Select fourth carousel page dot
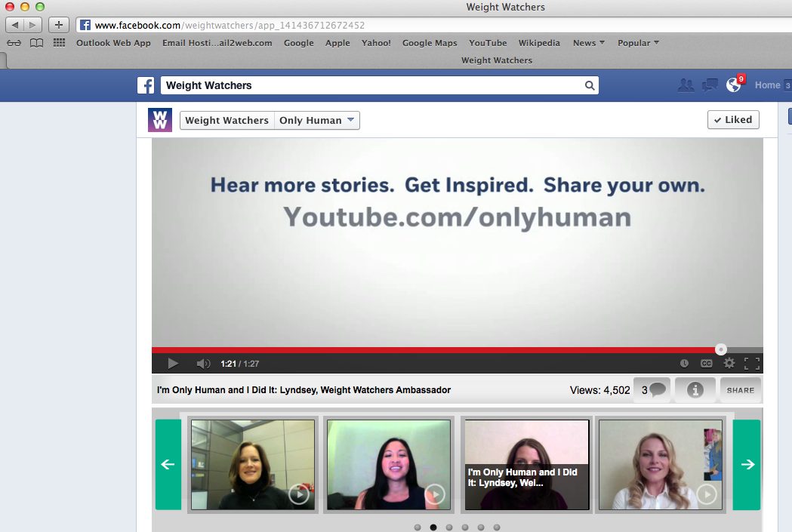Image resolution: width=792 pixels, height=532 pixels. click(x=465, y=527)
